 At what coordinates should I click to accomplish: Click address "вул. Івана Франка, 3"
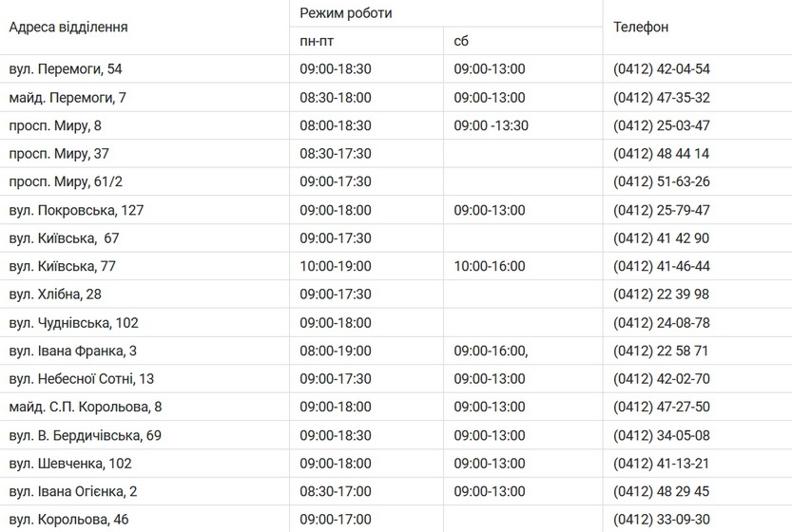point(73,351)
